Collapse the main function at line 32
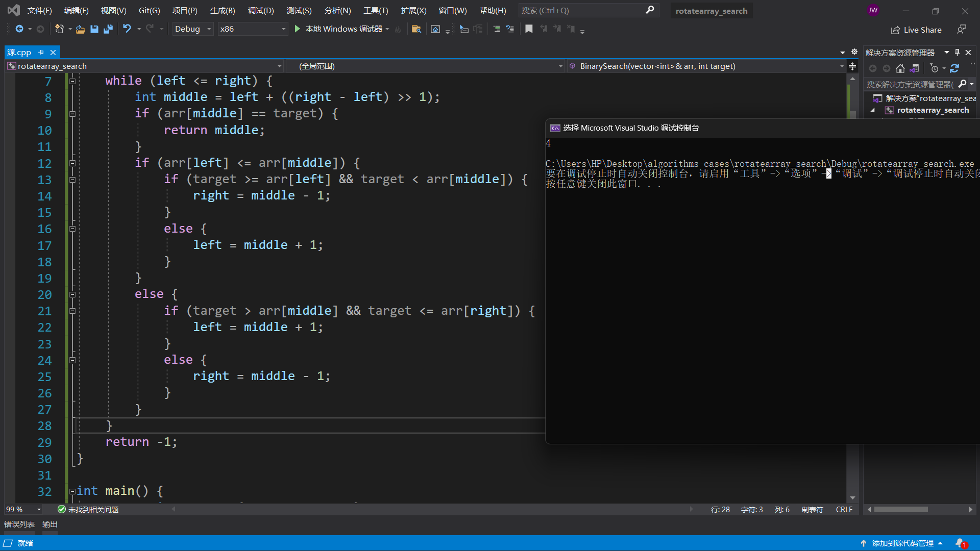 click(72, 491)
